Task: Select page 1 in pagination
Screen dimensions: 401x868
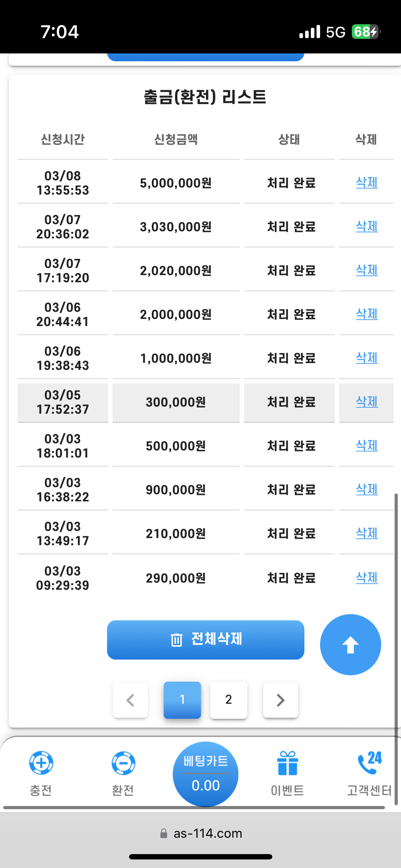Action: (182, 700)
